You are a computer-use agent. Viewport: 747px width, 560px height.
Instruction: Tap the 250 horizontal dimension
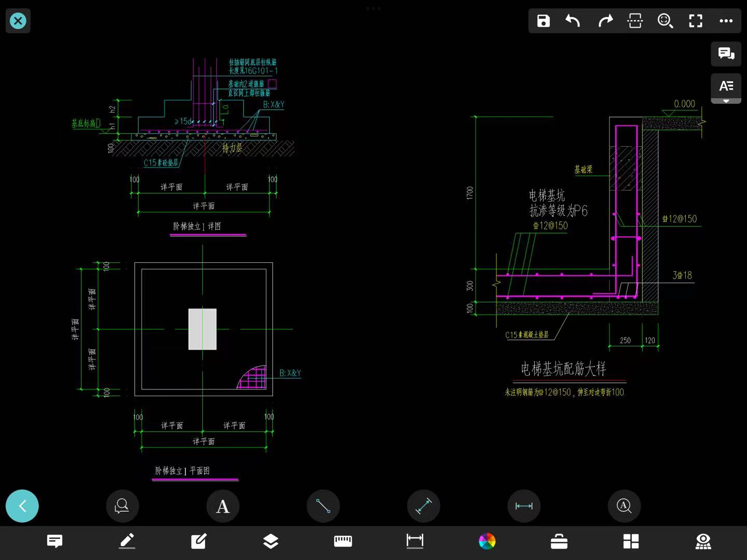pos(625,341)
